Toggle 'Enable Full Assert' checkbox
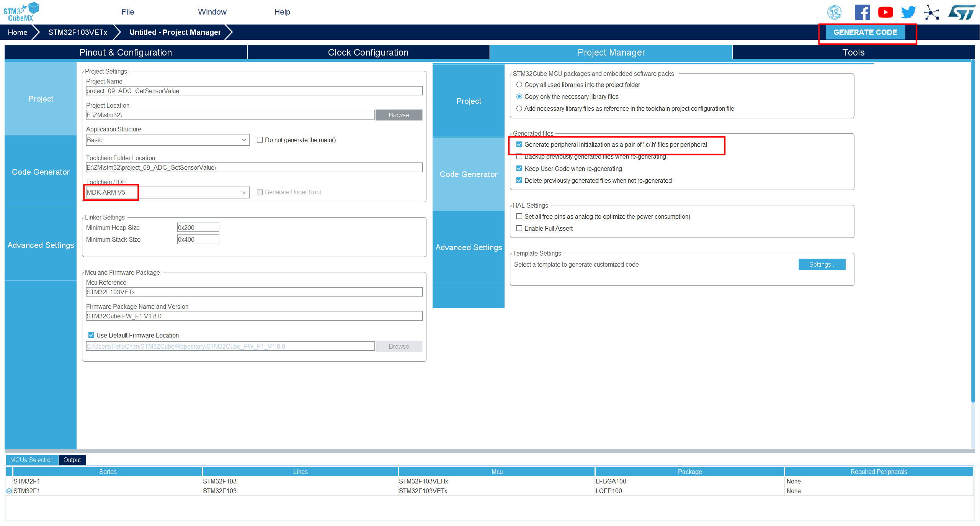 point(519,228)
